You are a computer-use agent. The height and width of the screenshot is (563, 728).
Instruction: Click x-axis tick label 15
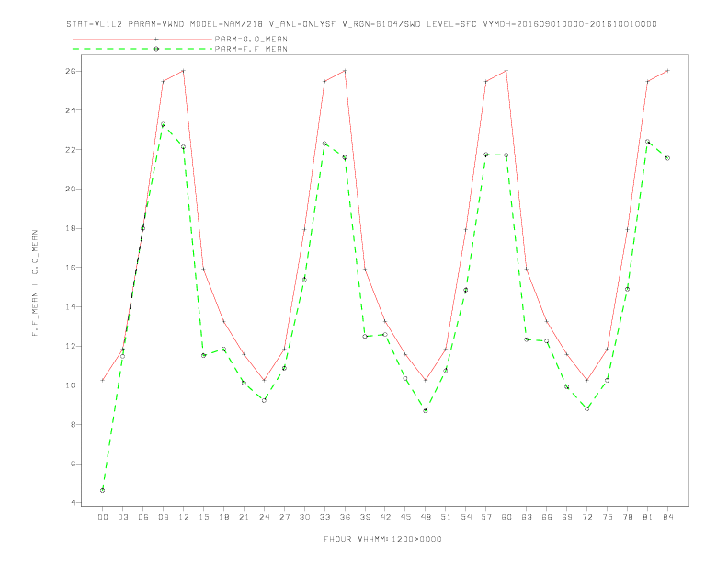click(x=203, y=517)
